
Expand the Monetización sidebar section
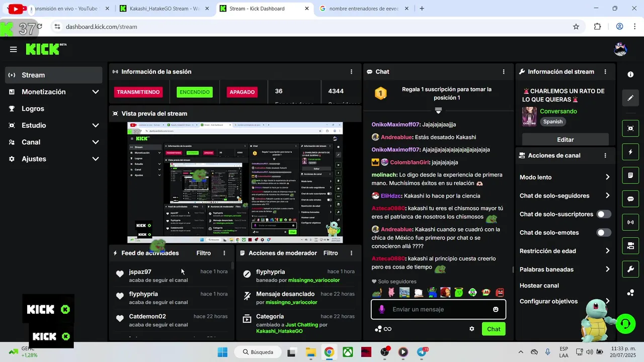tap(96, 92)
